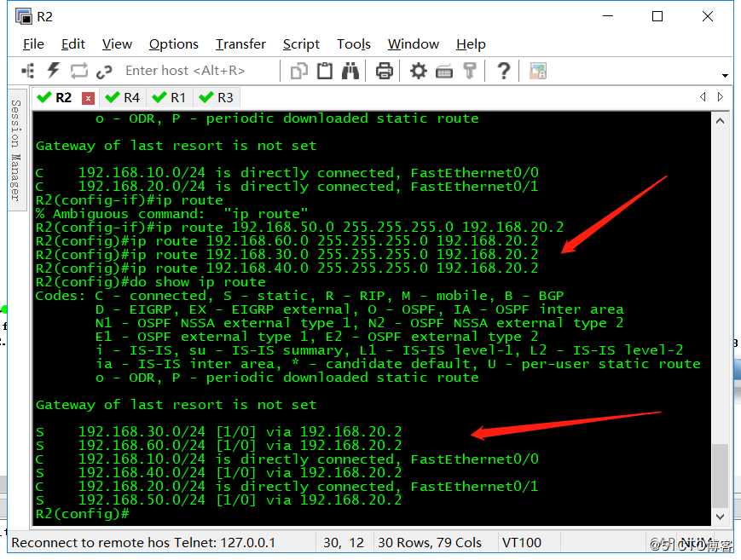Click the Find binoculars icon

pos(350,72)
